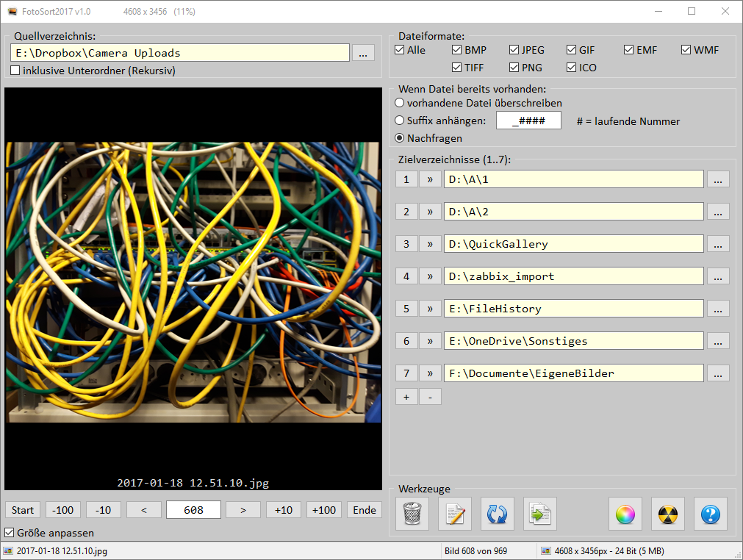Browse for the Quellverzeichnis folder

click(363, 53)
